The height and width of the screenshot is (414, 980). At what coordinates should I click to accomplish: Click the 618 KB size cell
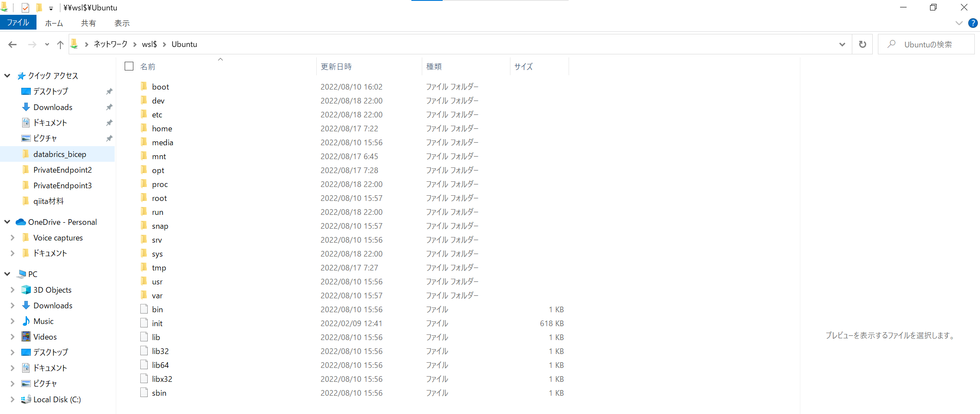552,323
